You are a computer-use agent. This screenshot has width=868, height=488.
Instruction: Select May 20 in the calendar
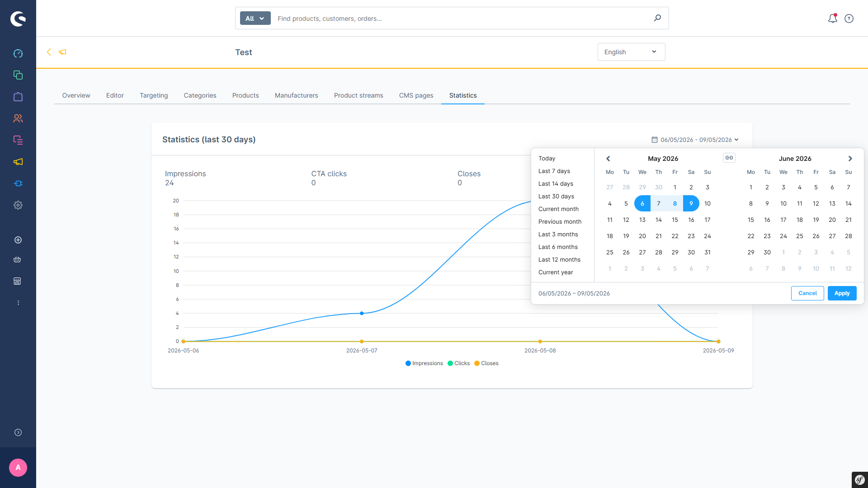[x=642, y=236]
